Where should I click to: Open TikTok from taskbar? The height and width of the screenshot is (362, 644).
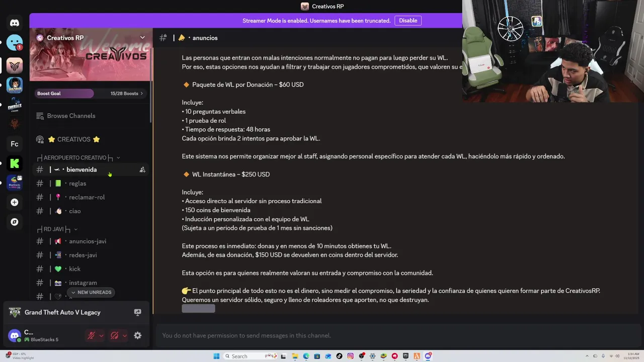[339, 356]
